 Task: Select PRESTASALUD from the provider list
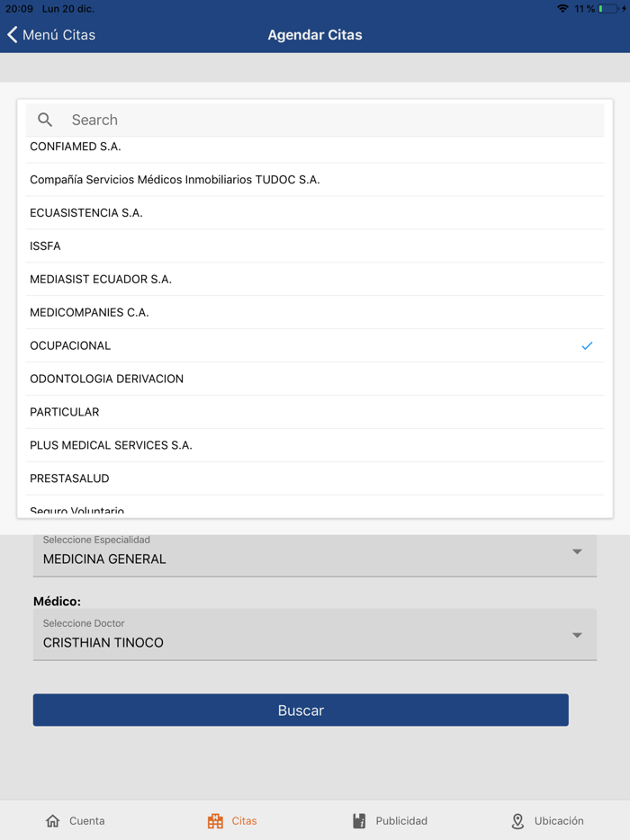tap(315, 478)
